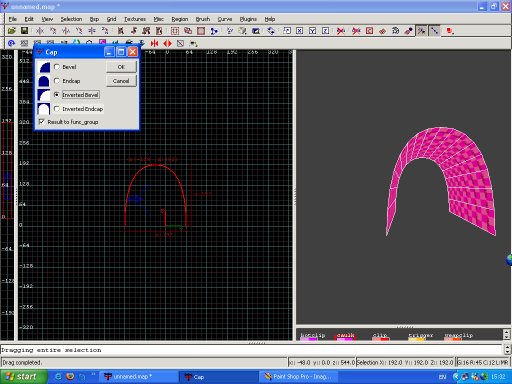Toggle the pressed drill-down rows icon
512x384 pixels.
point(435,31)
